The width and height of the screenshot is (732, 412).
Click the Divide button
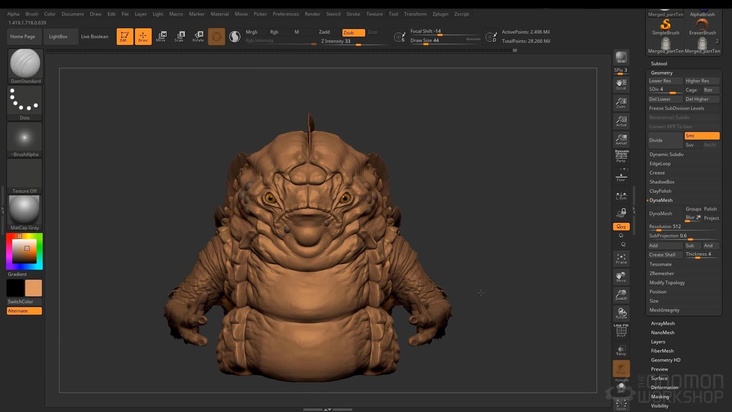pyautogui.click(x=665, y=140)
